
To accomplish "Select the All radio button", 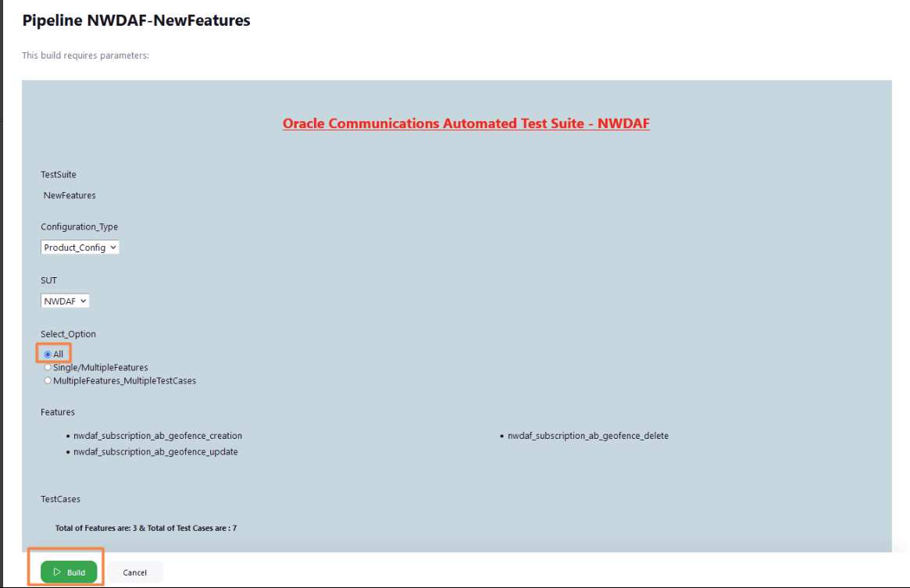I will coord(48,354).
